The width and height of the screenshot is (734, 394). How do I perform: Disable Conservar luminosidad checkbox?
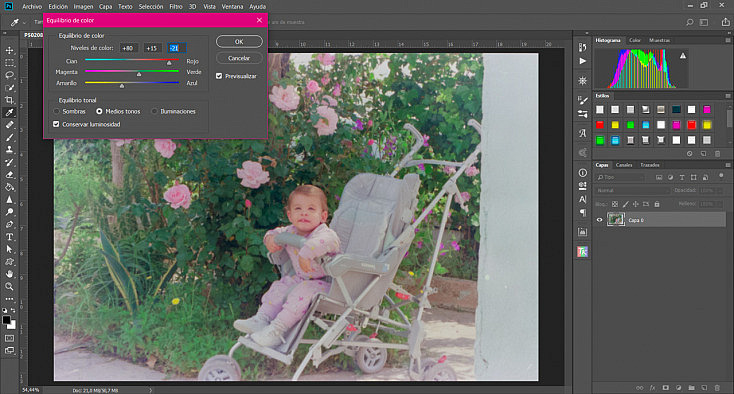coord(56,124)
